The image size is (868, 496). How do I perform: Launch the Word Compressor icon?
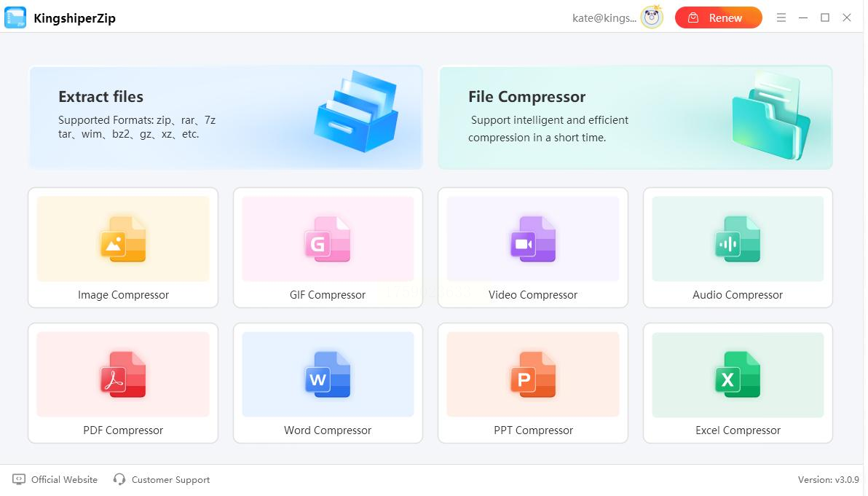[x=328, y=374]
